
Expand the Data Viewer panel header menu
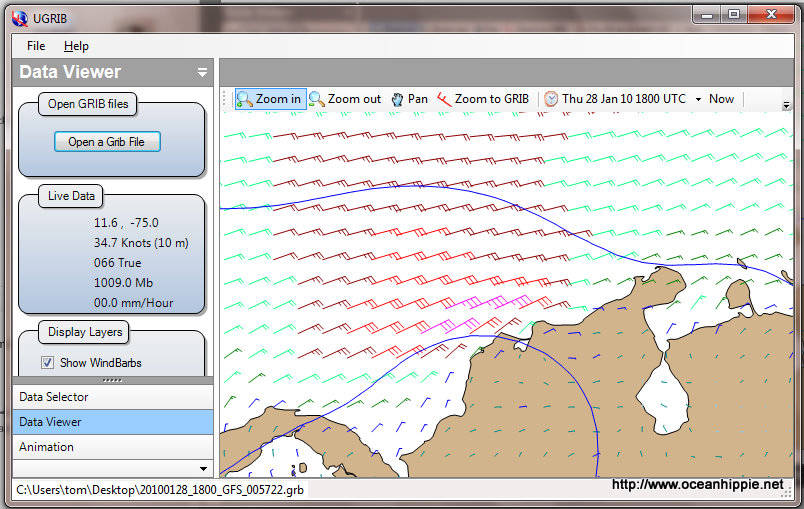tap(202, 72)
